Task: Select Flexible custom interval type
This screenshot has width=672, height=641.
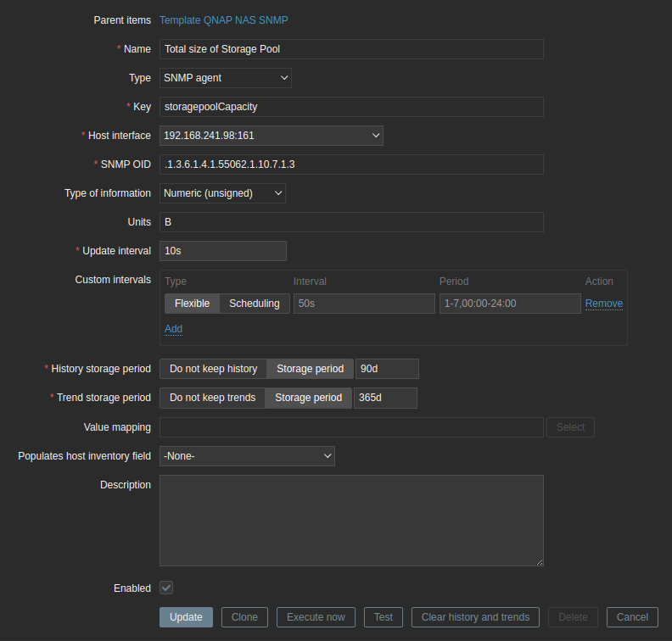Action: coord(192,304)
